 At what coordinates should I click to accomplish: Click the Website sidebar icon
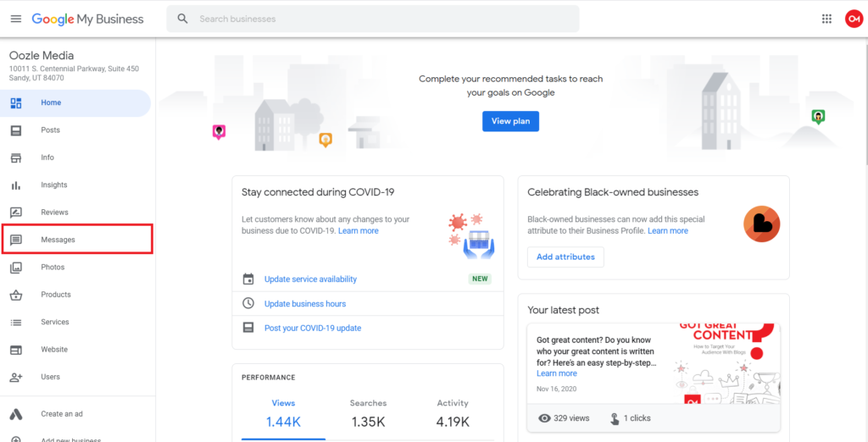[x=16, y=350]
